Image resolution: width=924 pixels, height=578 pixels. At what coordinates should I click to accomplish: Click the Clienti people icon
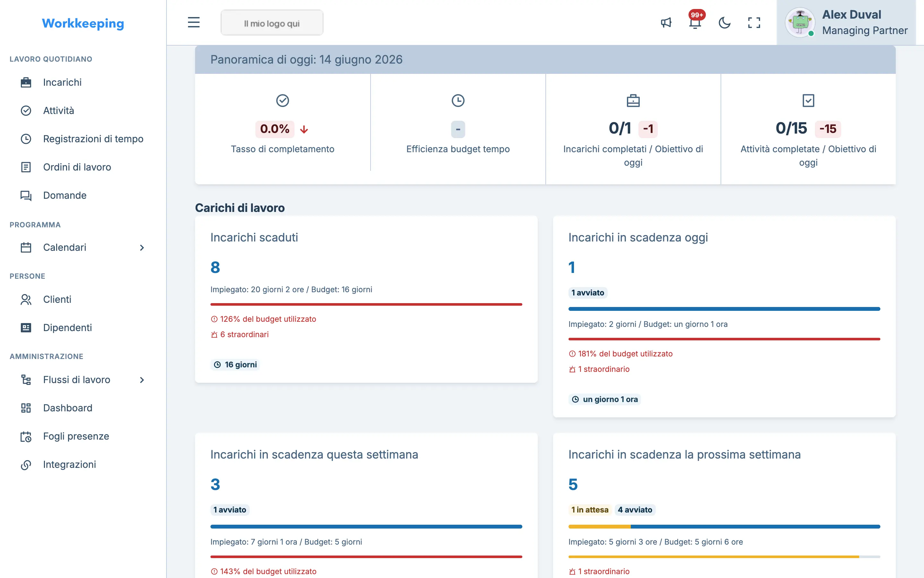(x=26, y=299)
